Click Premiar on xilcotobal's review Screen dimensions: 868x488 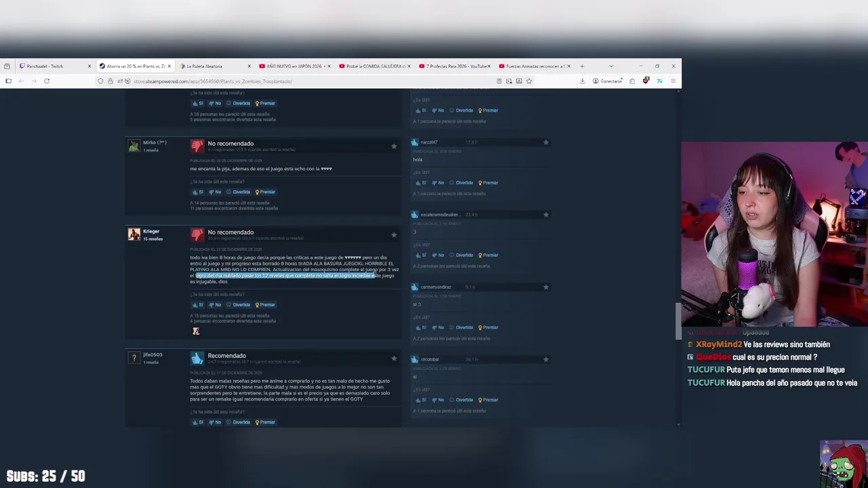(x=488, y=400)
